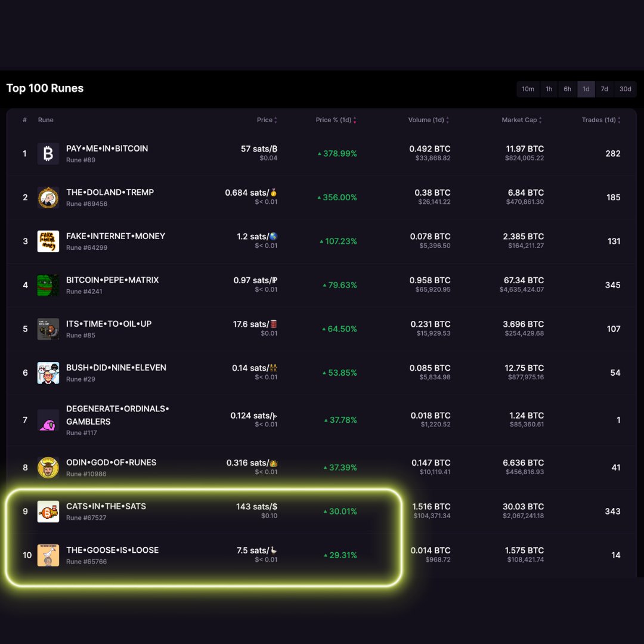Open CATS•IN•THE•SATS rune name link
The image size is (644, 644).
106,506
